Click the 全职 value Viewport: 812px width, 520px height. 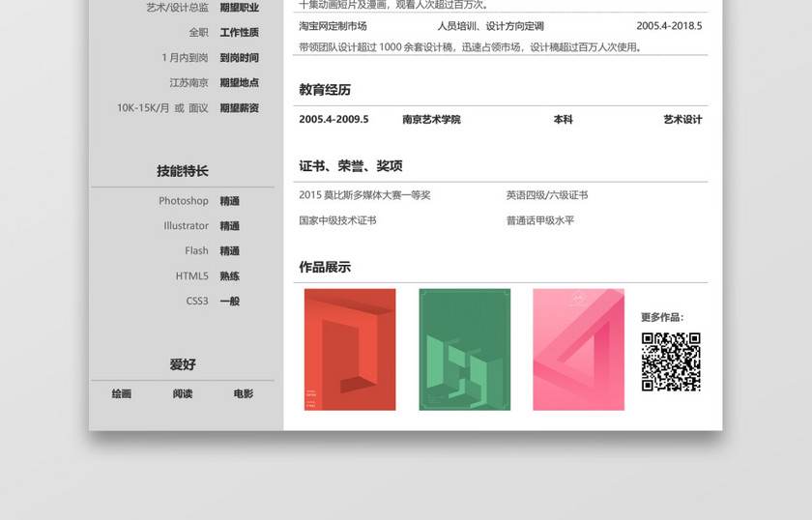tap(198, 32)
